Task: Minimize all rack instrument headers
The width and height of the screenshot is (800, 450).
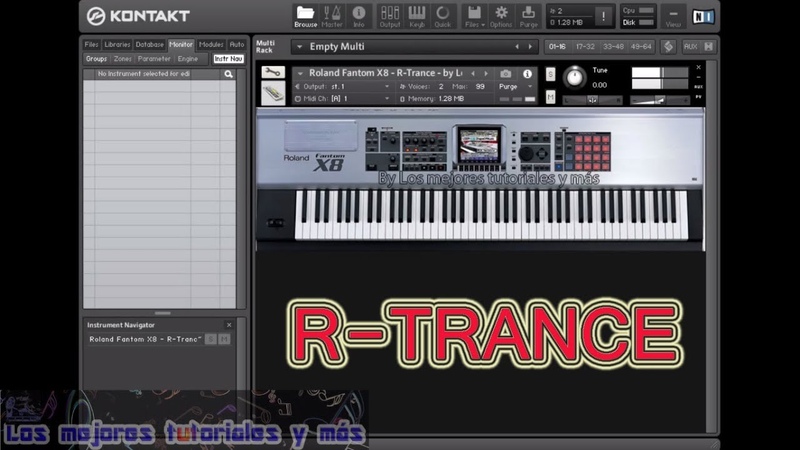Action: pyautogui.click(x=709, y=46)
